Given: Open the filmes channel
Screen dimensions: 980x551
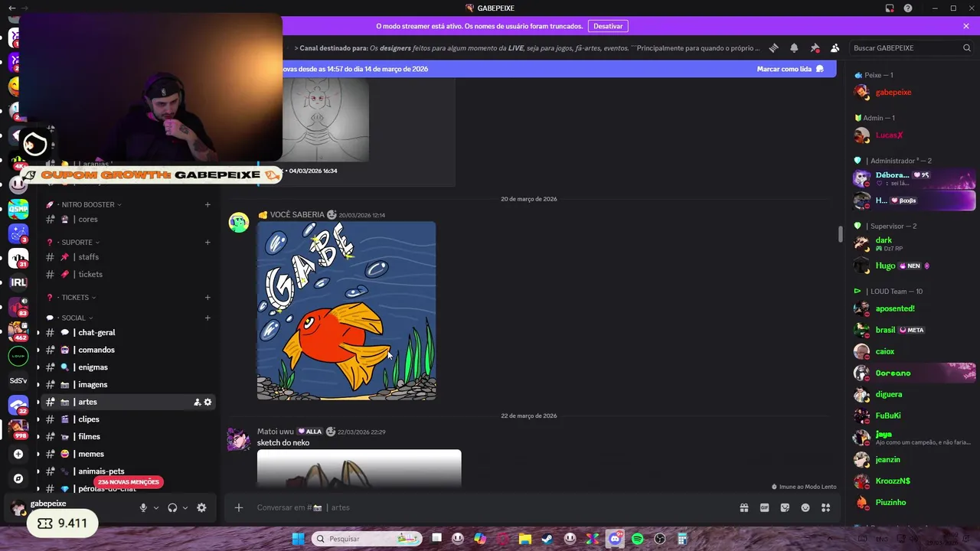Looking at the screenshot, I should 127,436.
